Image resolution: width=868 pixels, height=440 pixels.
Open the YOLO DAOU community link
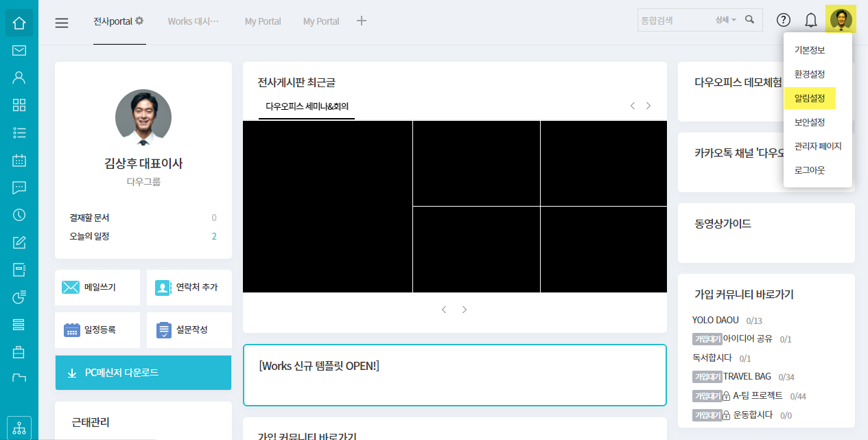[x=716, y=320]
